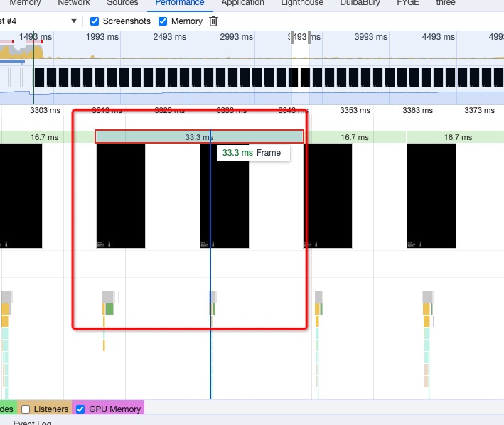
Task: Click the 2993 ms overview time label
Action: point(236,37)
